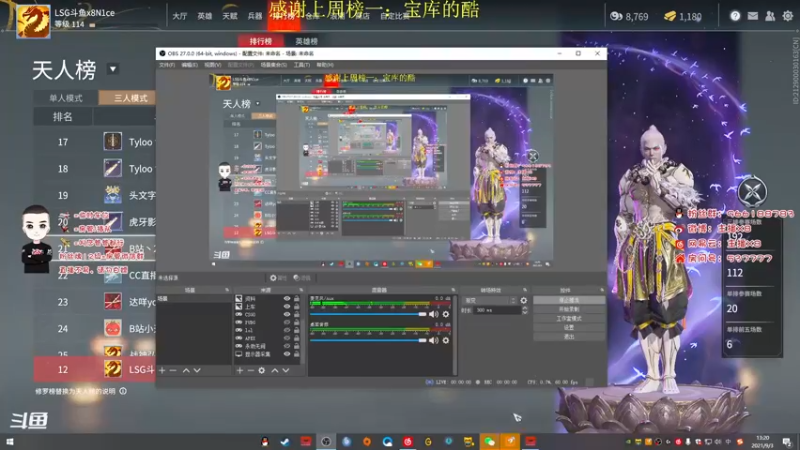Open the mail envelope icon in game header

[x=753, y=16]
